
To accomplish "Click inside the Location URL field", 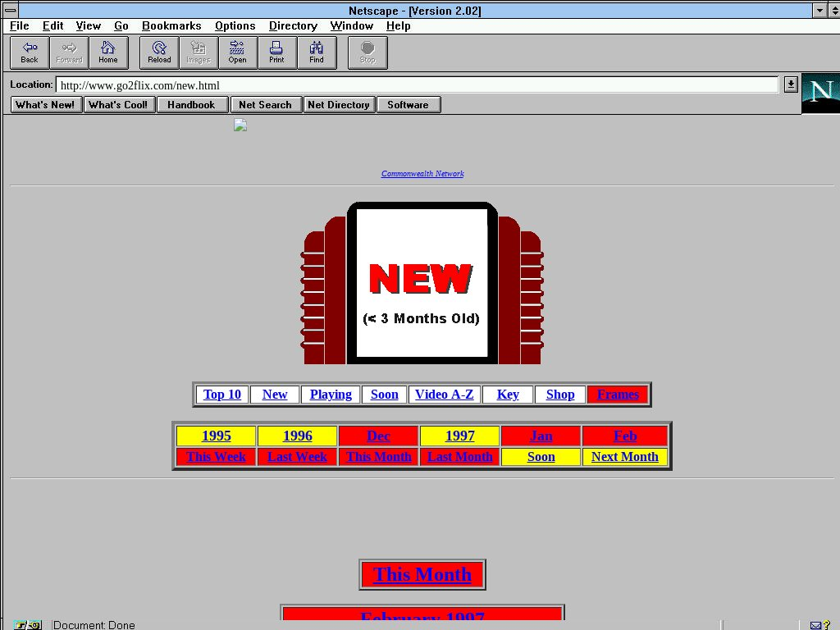I will (x=410, y=85).
